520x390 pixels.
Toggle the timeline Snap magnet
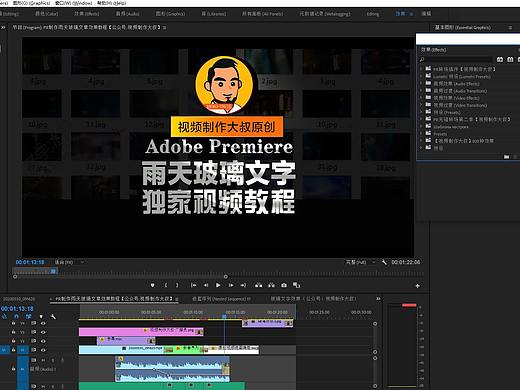(x=16, y=316)
